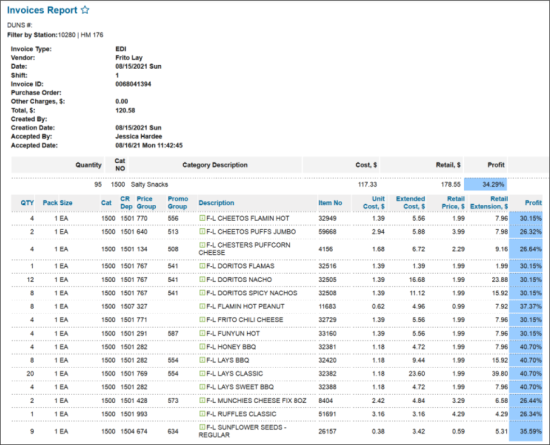Select invoice type value EDI

(121, 49)
